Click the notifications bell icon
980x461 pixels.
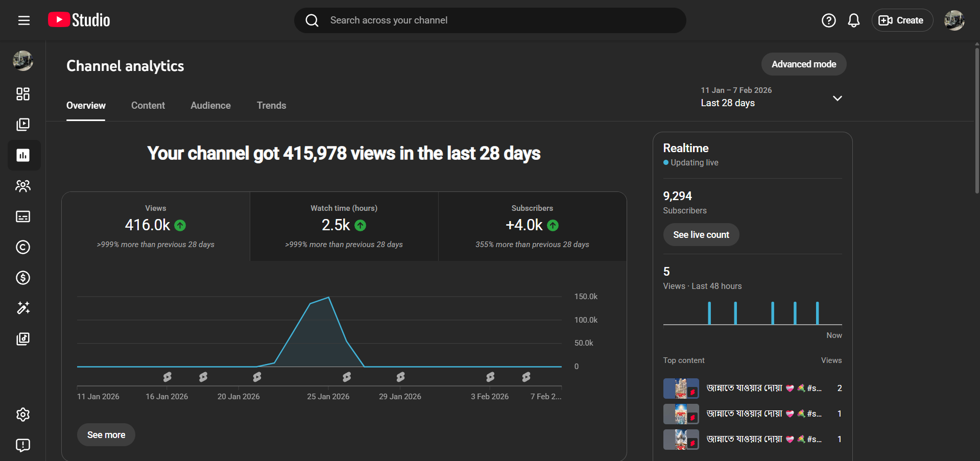[853, 20]
